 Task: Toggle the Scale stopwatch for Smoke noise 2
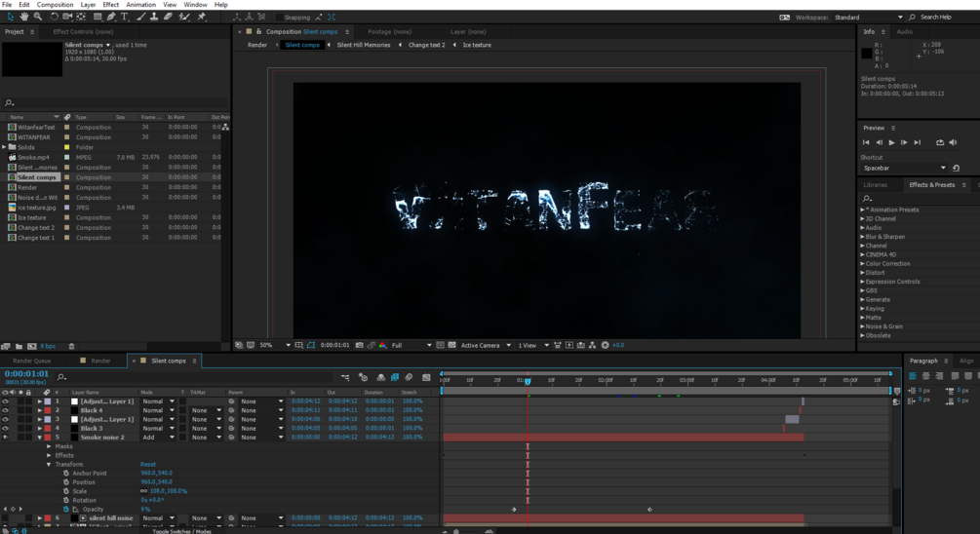coord(66,491)
